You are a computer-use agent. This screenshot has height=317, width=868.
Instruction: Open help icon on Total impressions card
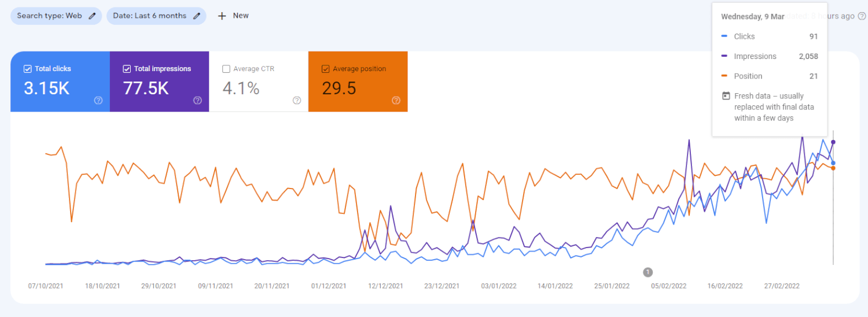(x=197, y=100)
